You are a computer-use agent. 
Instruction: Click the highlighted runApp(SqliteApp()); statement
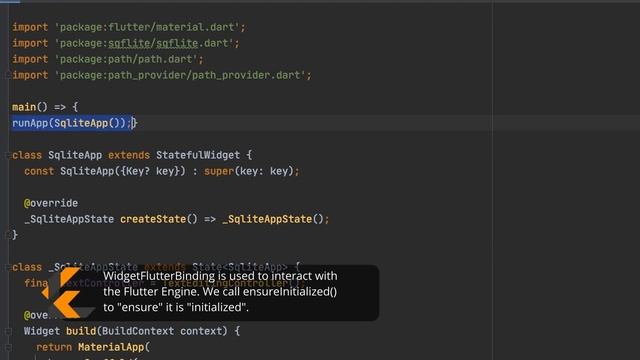coord(72,123)
